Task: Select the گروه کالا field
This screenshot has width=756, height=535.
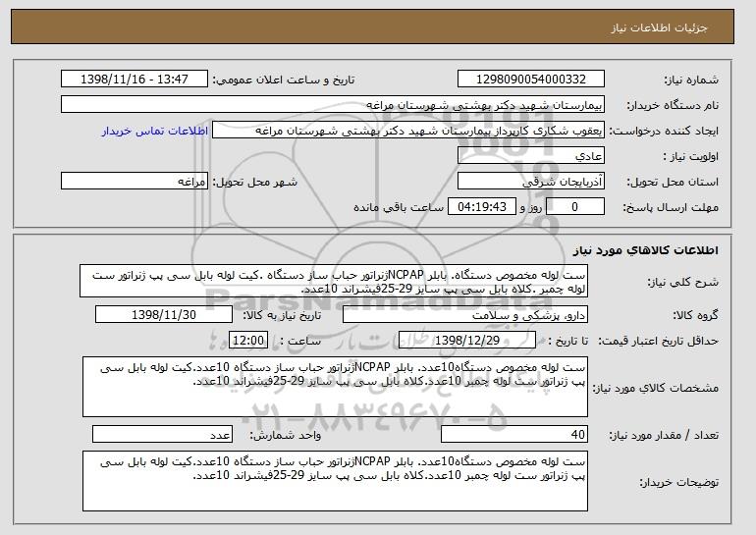Action: point(464,315)
